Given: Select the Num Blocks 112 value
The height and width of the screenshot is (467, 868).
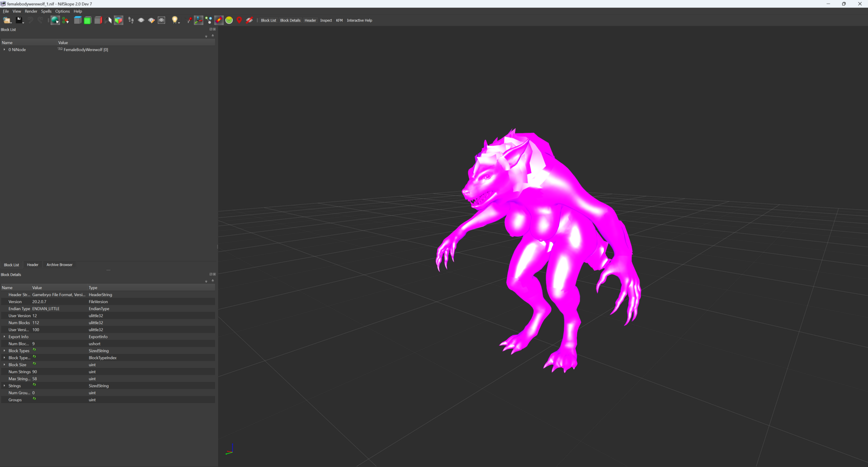Looking at the screenshot, I should click(59, 323).
